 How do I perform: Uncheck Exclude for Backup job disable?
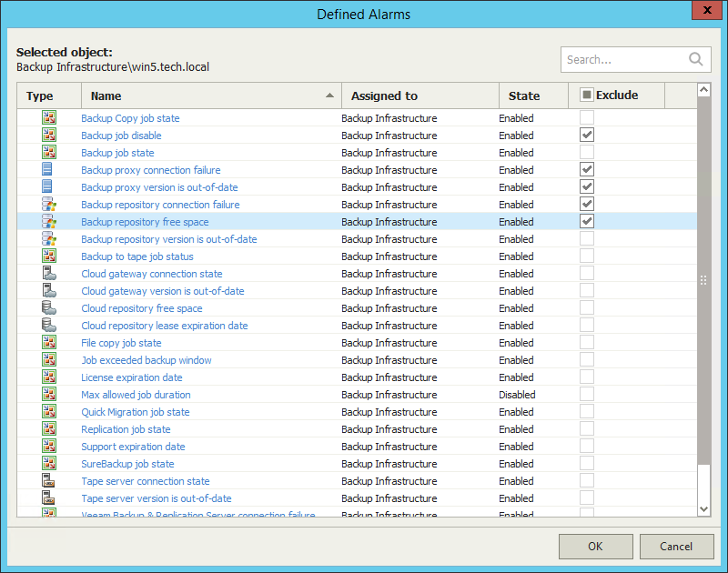click(587, 135)
